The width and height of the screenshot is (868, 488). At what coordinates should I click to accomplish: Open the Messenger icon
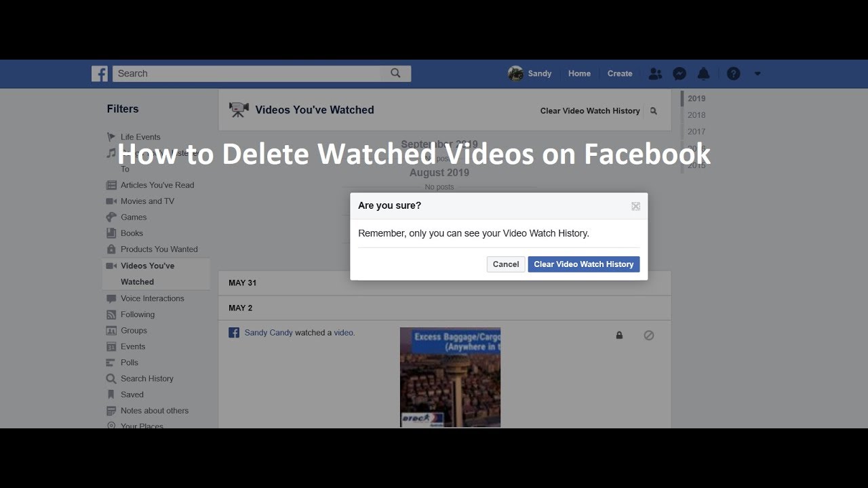pyautogui.click(x=679, y=74)
